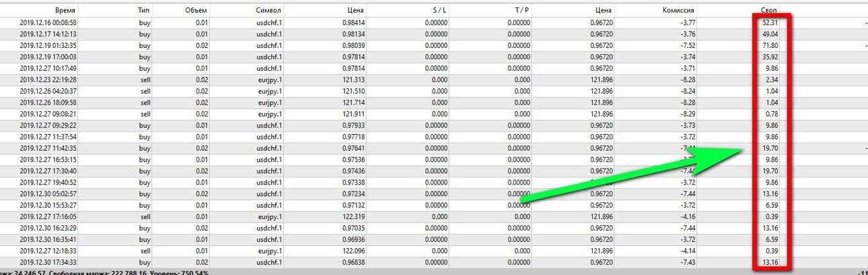The image size is (868, 275).
Task: Click the eurjpy open price 121.313
Action: pyautogui.click(x=354, y=80)
